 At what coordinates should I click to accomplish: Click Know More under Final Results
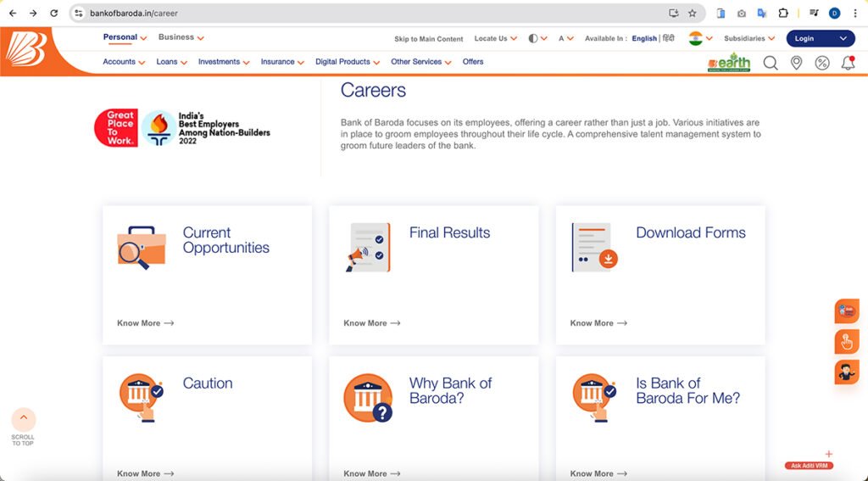click(x=372, y=323)
